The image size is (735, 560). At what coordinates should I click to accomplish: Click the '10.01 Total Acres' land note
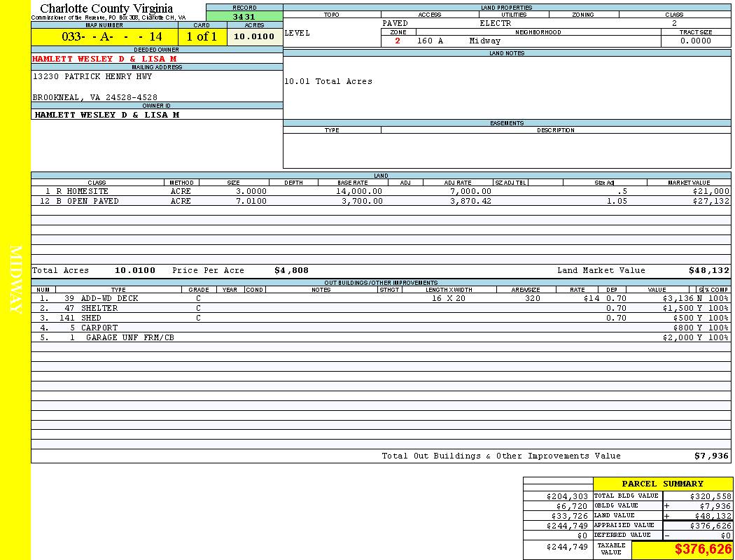328,81
